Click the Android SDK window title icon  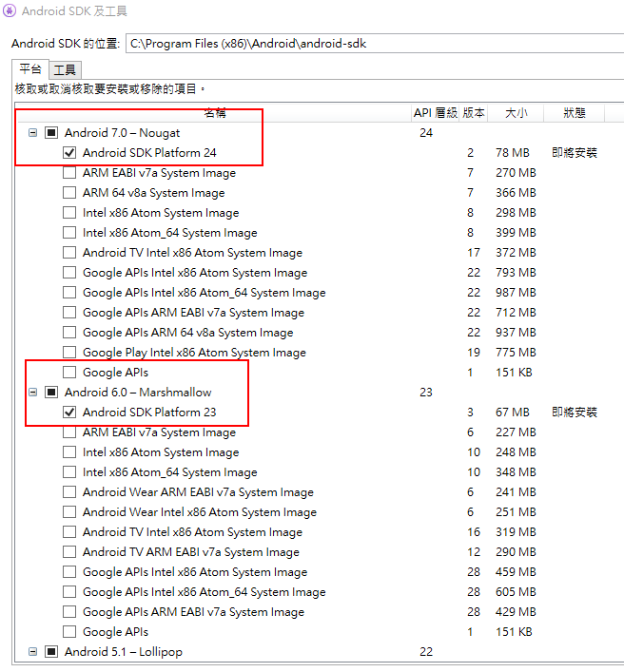pos(10,10)
